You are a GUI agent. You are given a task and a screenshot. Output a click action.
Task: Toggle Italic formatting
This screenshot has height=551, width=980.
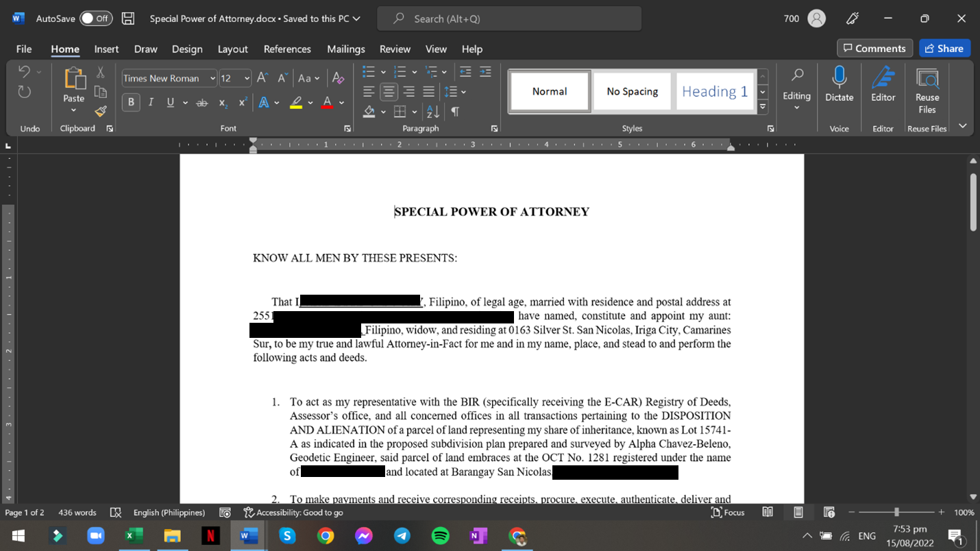(151, 103)
